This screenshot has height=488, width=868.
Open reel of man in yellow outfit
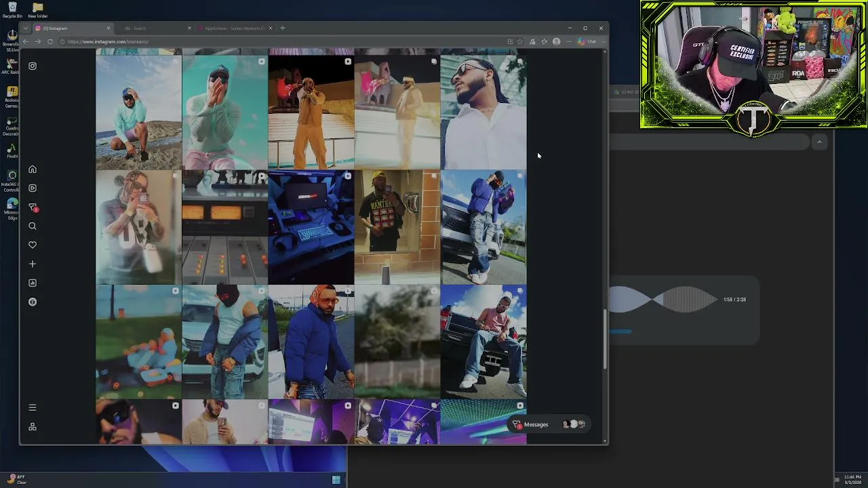click(311, 113)
